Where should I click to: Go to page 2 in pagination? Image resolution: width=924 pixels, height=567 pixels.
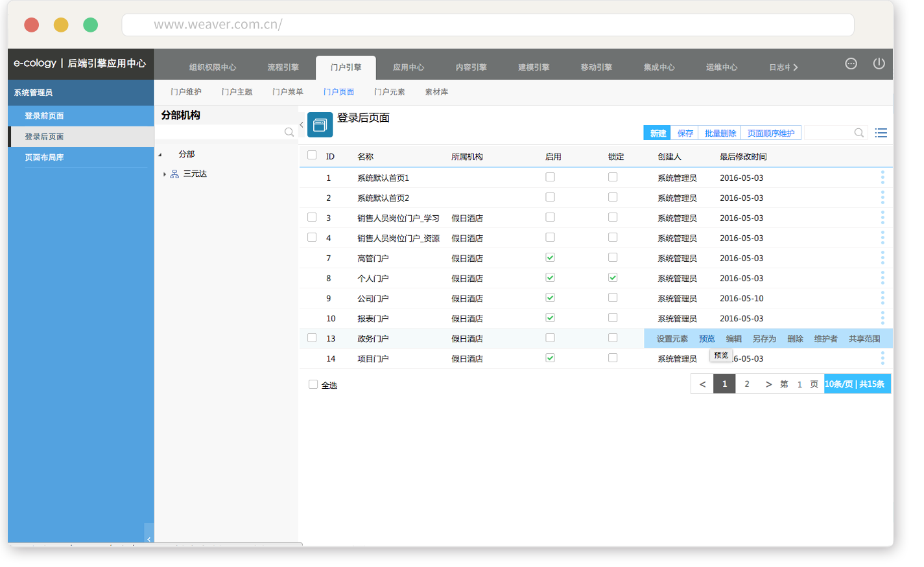click(x=747, y=384)
